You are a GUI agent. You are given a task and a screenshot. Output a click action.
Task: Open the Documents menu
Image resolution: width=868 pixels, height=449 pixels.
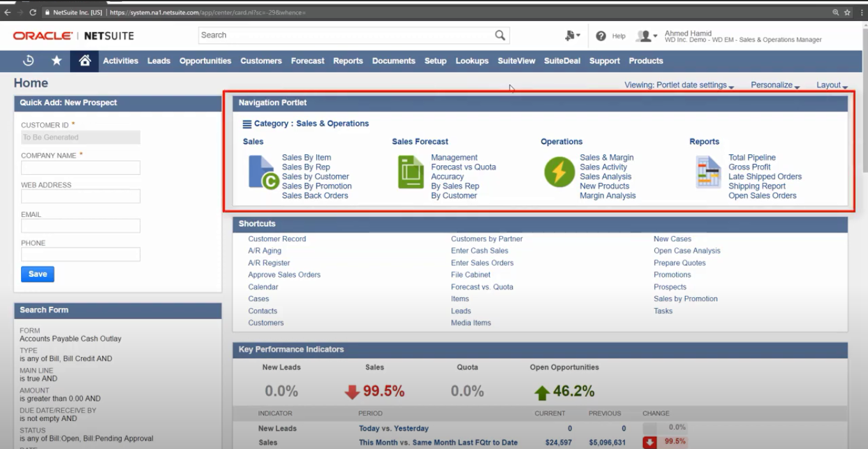click(x=394, y=61)
